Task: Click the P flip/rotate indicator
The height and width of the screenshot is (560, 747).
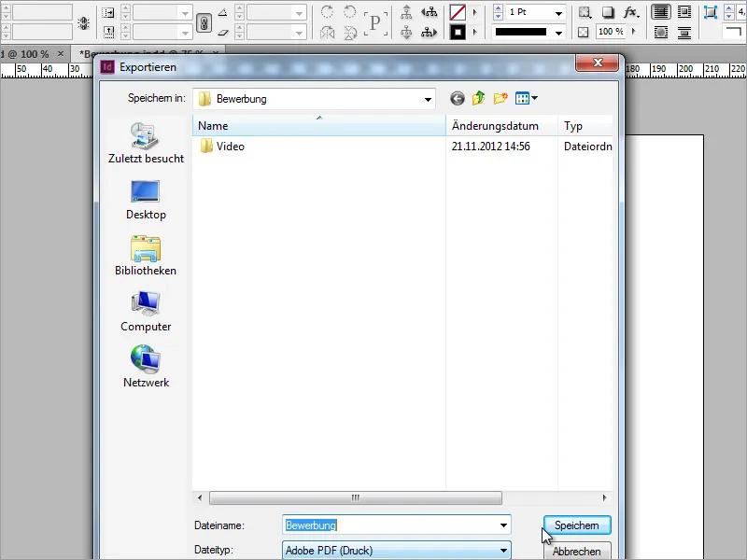Action: pyautogui.click(x=375, y=22)
